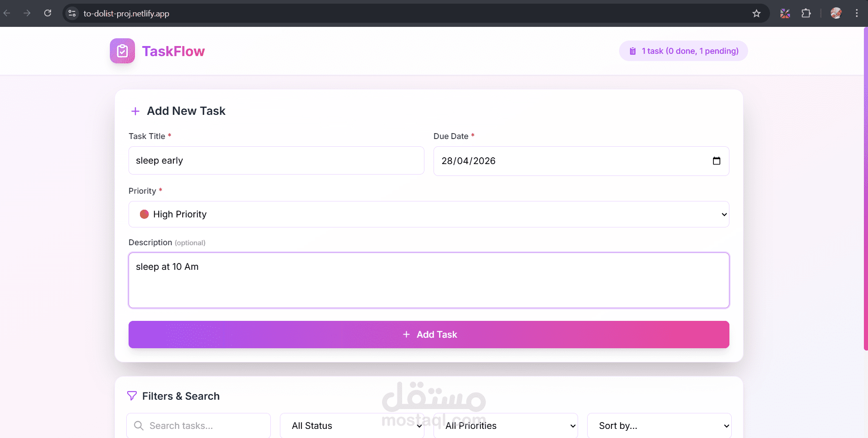Click inside the Task Title input field
The width and height of the screenshot is (868, 438).
[276, 160]
